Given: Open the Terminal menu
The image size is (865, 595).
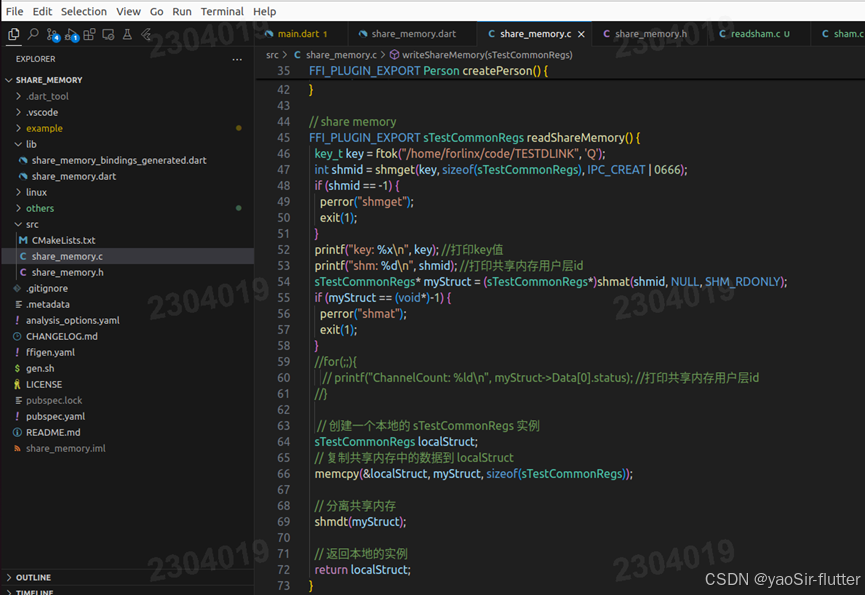Looking at the screenshot, I should [x=222, y=11].
